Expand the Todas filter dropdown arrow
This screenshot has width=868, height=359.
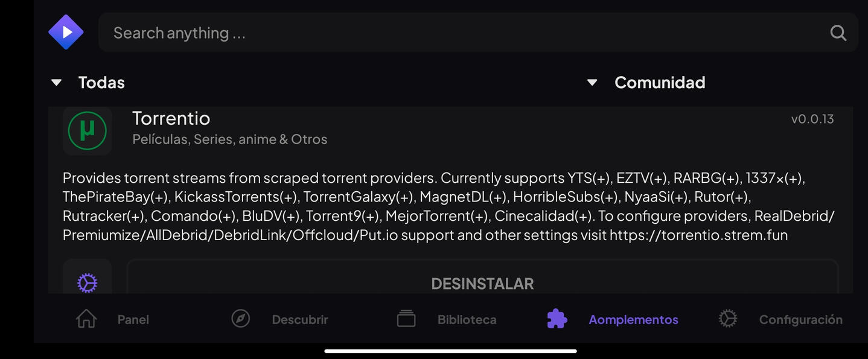pos(57,83)
